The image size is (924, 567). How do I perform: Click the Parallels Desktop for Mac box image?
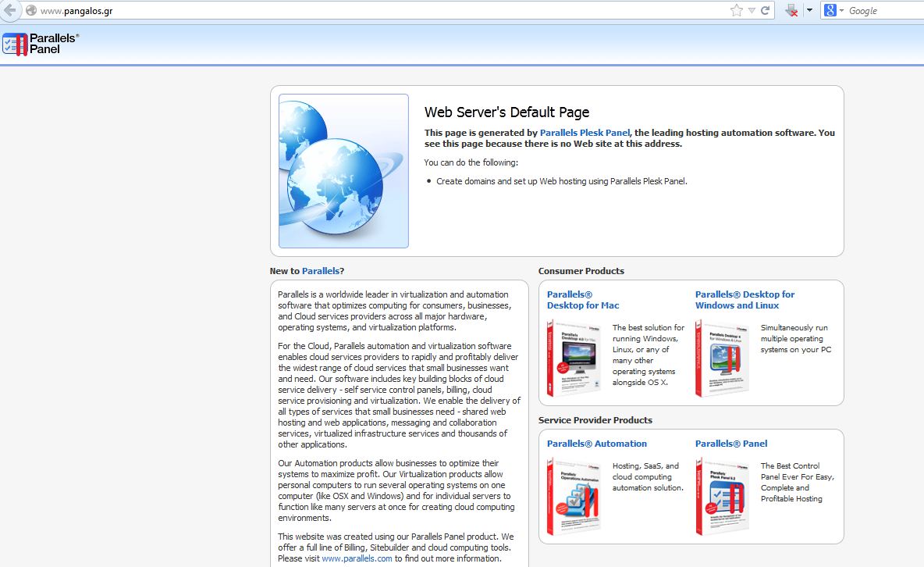click(x=574, y=358)
